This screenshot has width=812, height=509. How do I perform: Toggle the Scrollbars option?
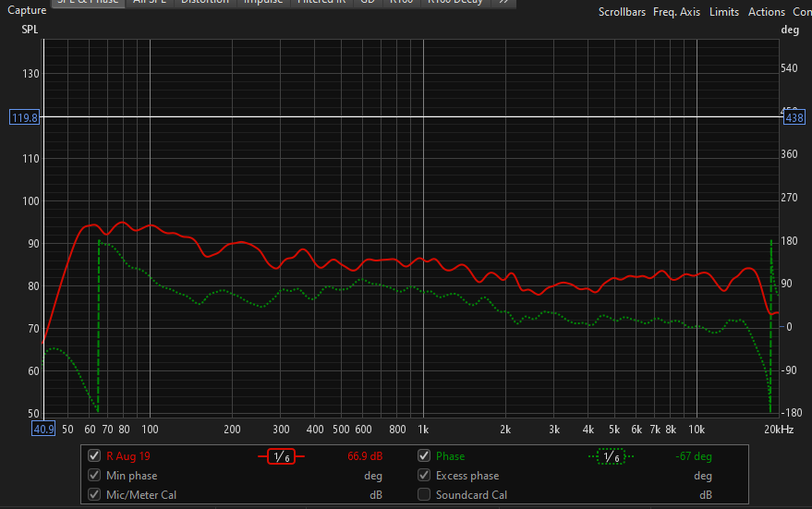624,12
